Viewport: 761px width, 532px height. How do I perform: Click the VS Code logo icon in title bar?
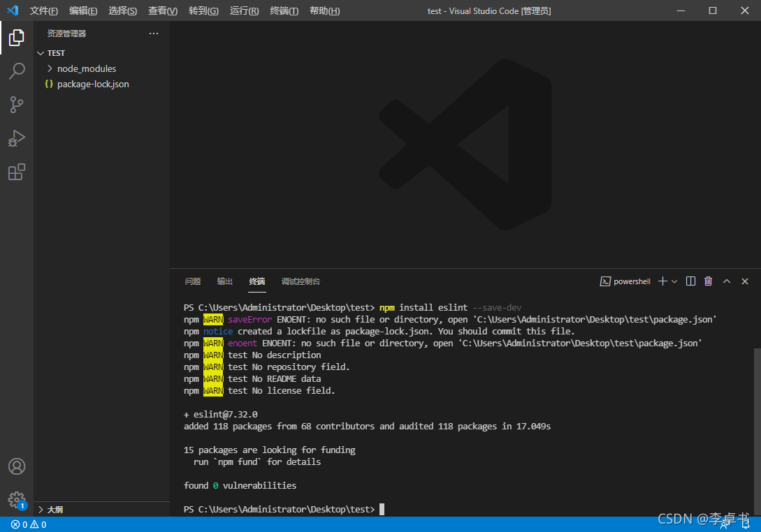pyautogui.click(x=13, y=10)
